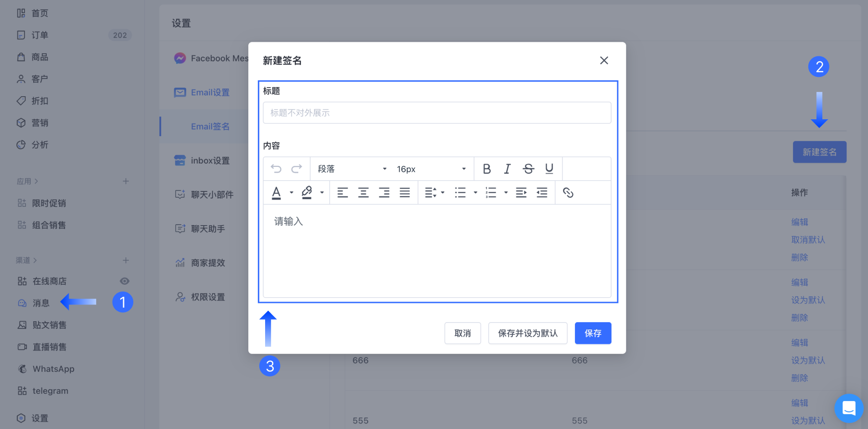This screenshot has width=868, height=429.
Task: Expand the highlight color picker arrow
Action: (322, 193)
